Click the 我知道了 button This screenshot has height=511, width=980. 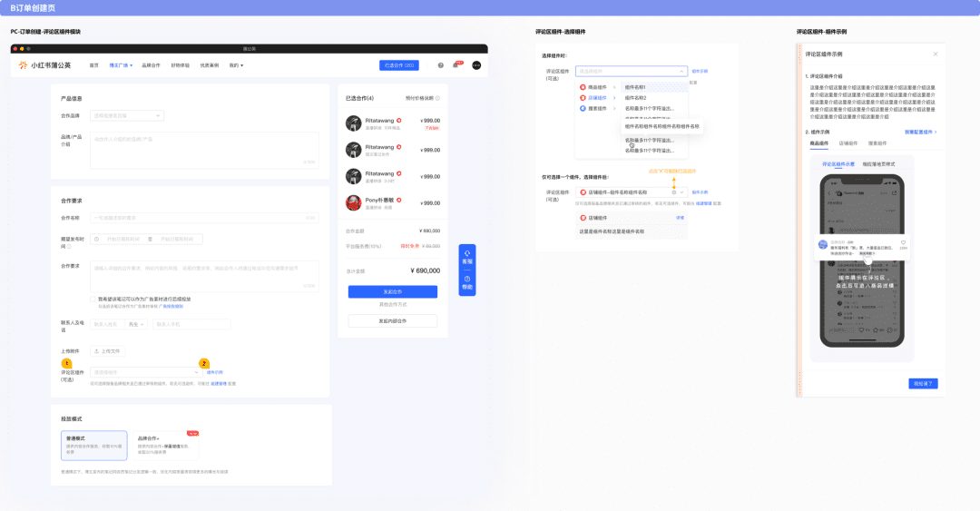point(923,383)
